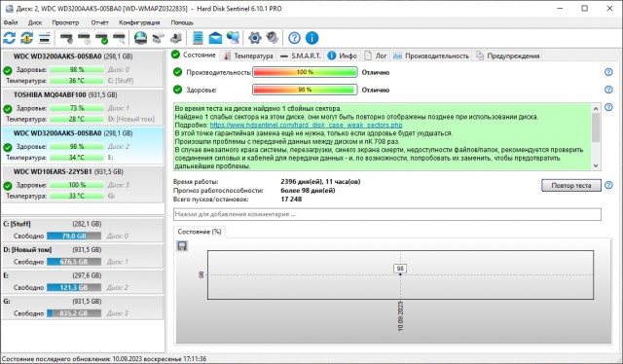Click the status bar last update text
The width and height of the screenshot is (623, 364).
[x=104, y=359]
